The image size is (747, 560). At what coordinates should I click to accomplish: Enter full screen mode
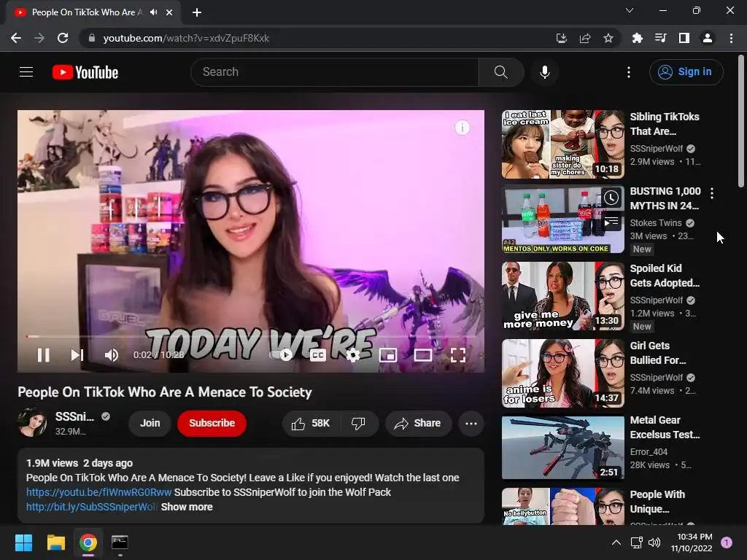pos(458,355)
